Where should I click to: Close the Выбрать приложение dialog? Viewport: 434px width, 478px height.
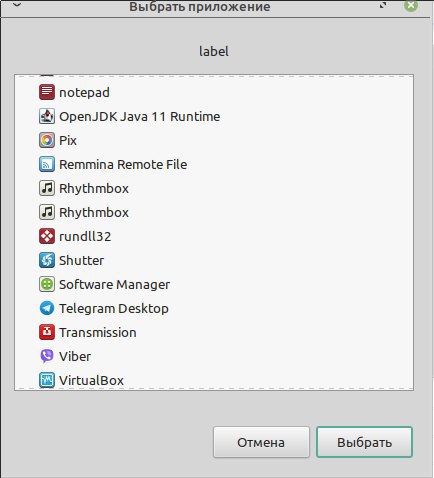coord(411,5)
